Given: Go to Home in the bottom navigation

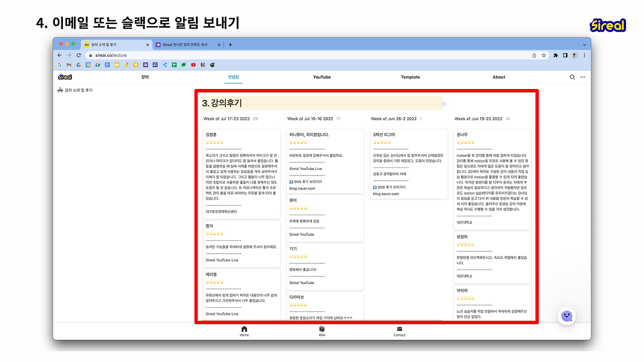Looking at the screenshot, I should tap(245, 331).
